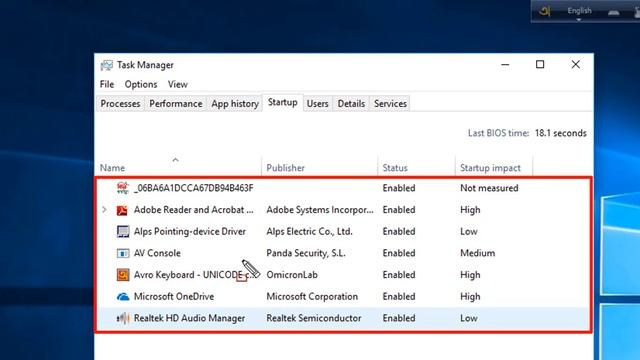The width and height of the screenshot is (640, 360).
Task: Click the Alps Pointing-device Driver icon
Action: click(x=123, y=231)
